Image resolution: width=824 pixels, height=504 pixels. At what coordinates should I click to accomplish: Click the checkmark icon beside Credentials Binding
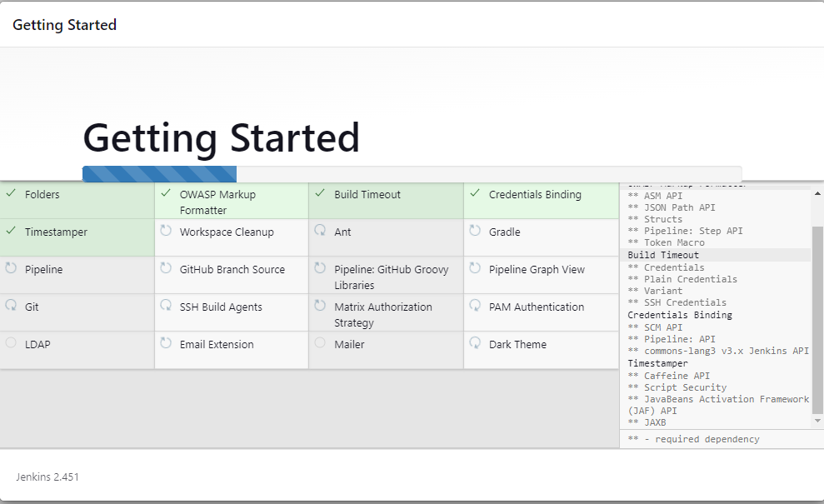point(475,193)
